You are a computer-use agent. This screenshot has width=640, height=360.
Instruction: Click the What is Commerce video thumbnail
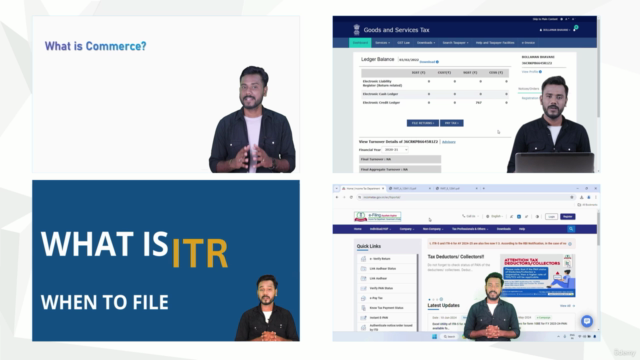tap(166, 94)
